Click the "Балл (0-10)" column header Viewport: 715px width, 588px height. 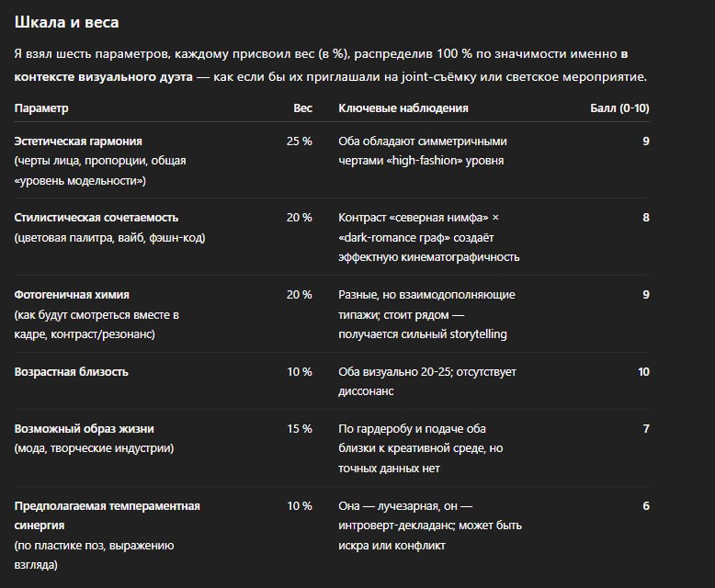[x=619, y=107]
